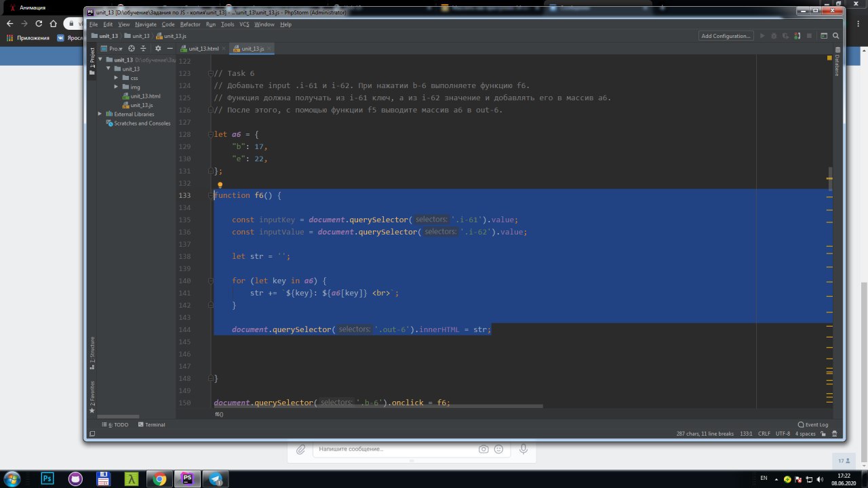Open the Tools menu

[x=228, y=24]
